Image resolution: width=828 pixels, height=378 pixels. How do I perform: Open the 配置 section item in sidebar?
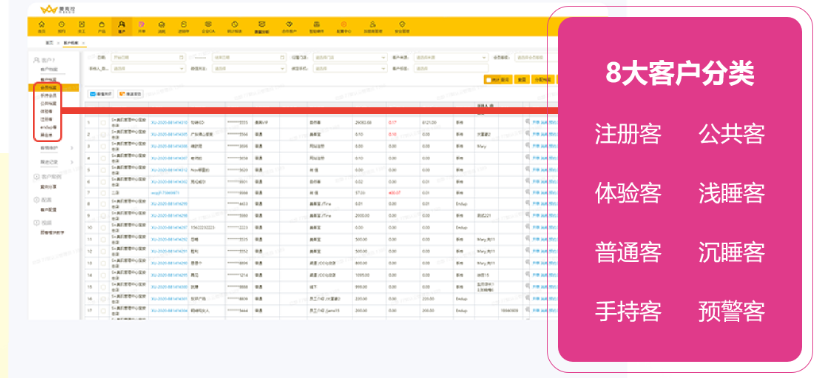[x=43, y=200]
